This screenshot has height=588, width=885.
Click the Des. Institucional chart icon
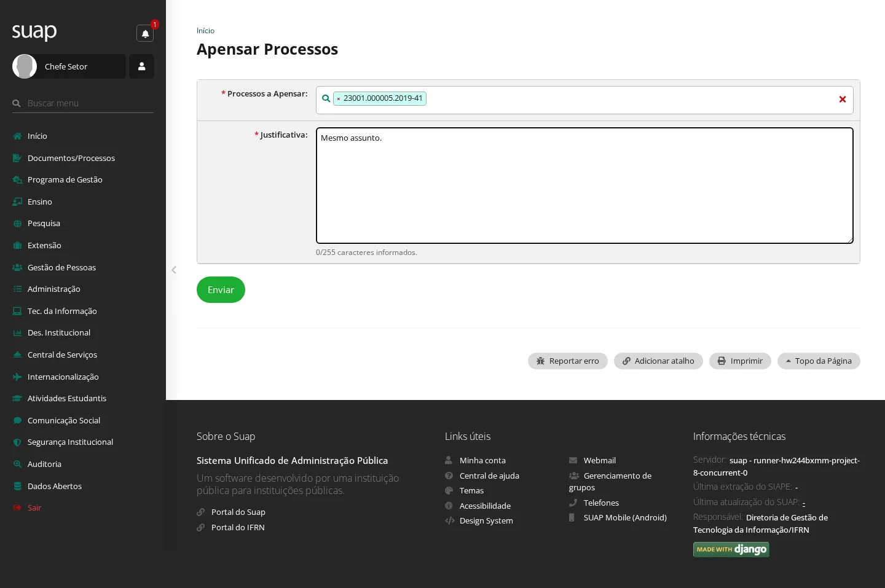17,333
